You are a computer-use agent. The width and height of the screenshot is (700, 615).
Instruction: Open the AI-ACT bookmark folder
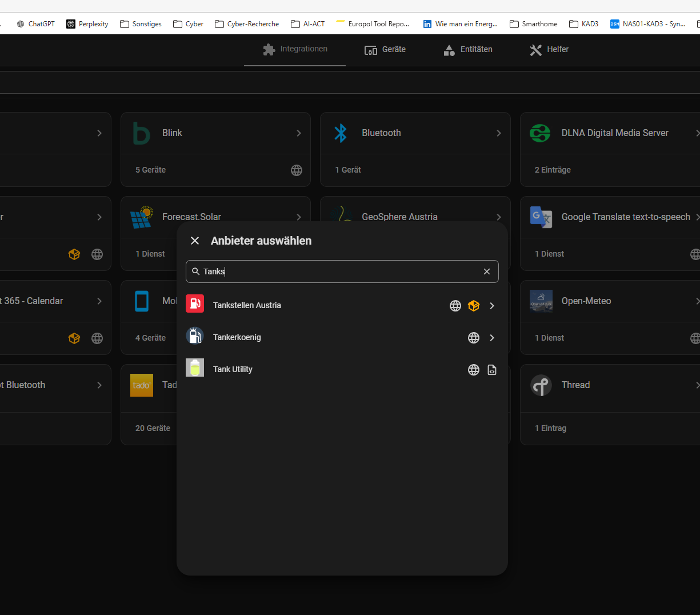click(307, 24)
